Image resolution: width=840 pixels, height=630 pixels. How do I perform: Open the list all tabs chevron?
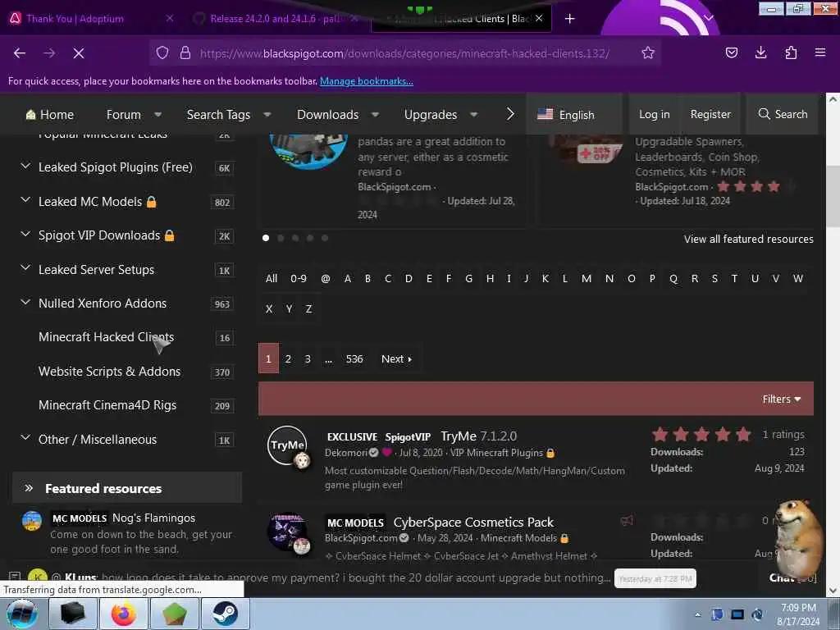coord(709,18)
